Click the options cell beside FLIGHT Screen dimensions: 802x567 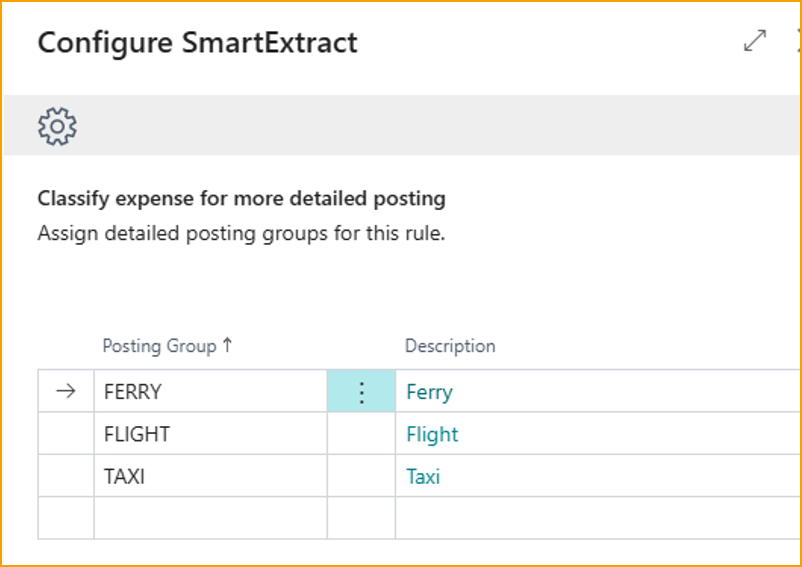pos(361,434)
